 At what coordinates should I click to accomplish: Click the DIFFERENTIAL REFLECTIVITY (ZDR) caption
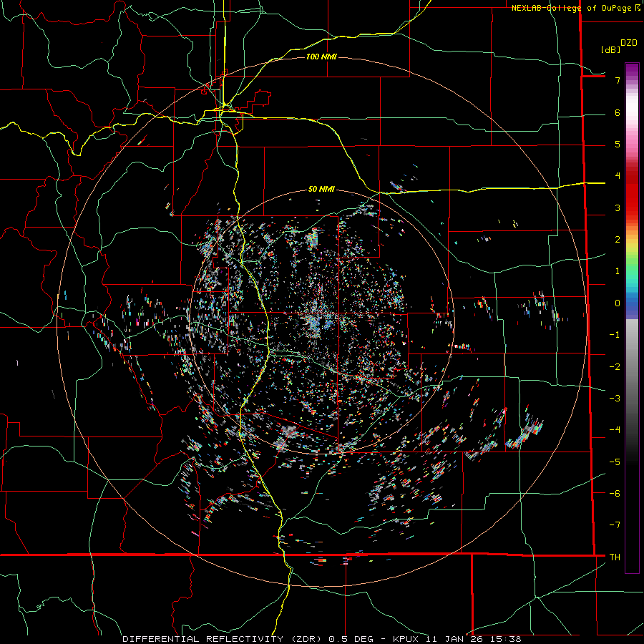tap(223, 639)
